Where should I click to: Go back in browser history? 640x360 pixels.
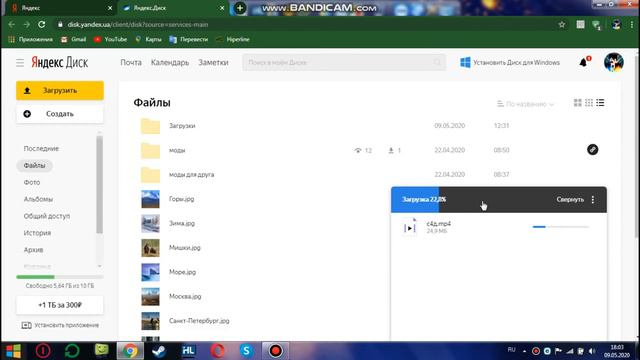(11, 25)
